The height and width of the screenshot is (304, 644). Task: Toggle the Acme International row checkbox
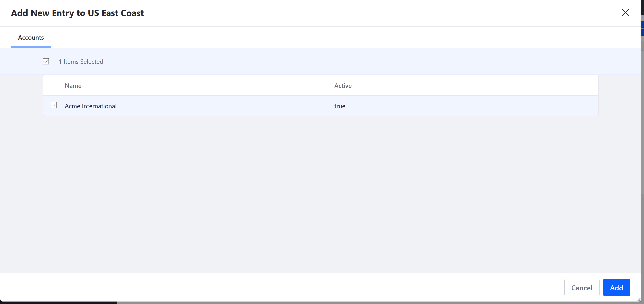pyautogui.click(x=54, y=106)
